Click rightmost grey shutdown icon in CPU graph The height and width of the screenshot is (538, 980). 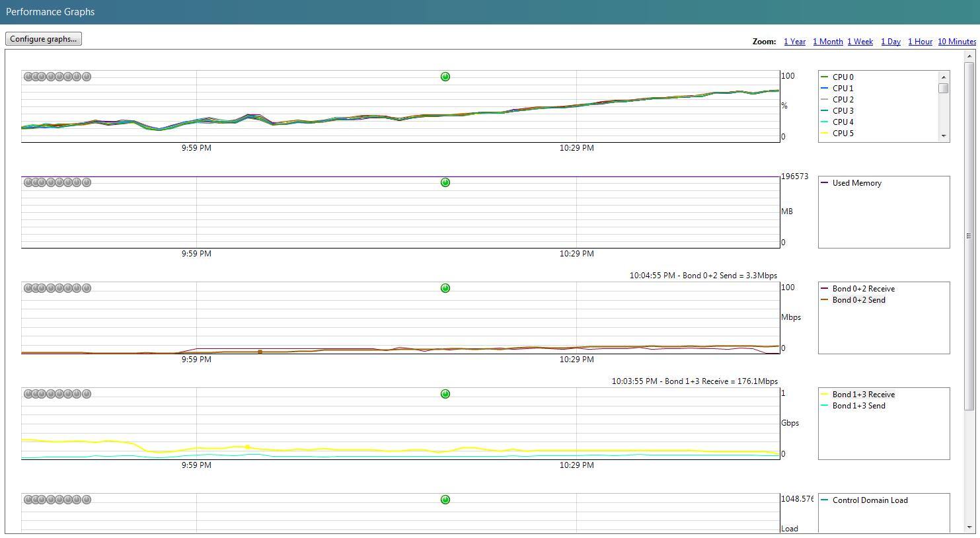[x=87, y=77]
